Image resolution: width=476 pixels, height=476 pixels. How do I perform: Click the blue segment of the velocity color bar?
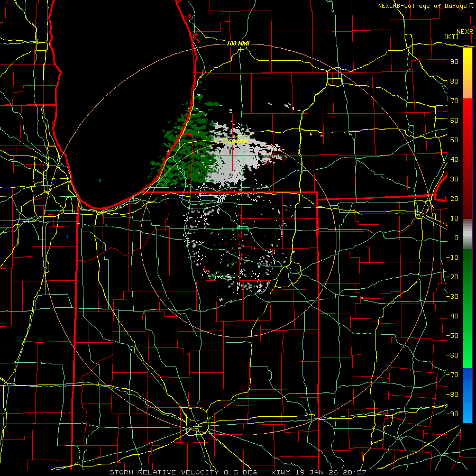467,396
